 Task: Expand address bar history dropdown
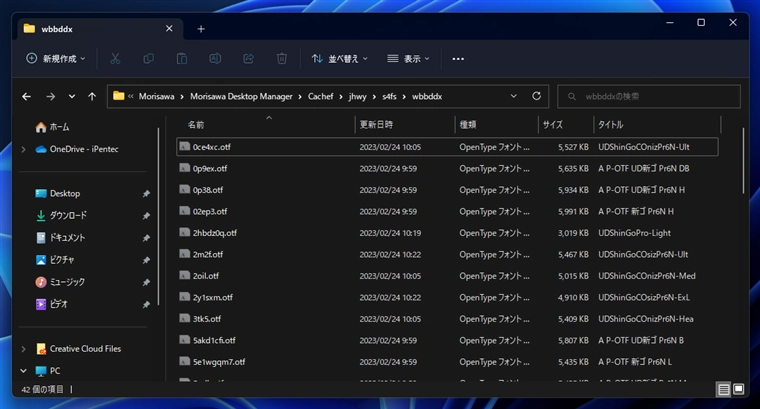(x=514, y=96)
